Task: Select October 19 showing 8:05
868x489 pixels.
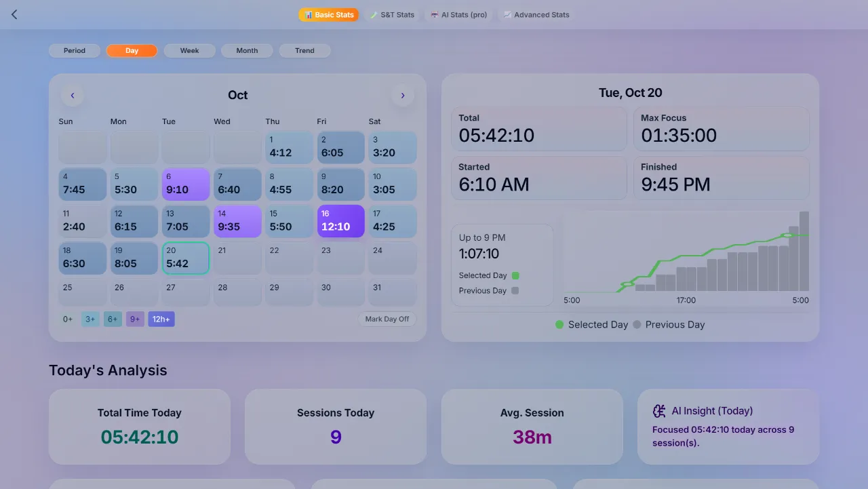Action: (134, 258)
